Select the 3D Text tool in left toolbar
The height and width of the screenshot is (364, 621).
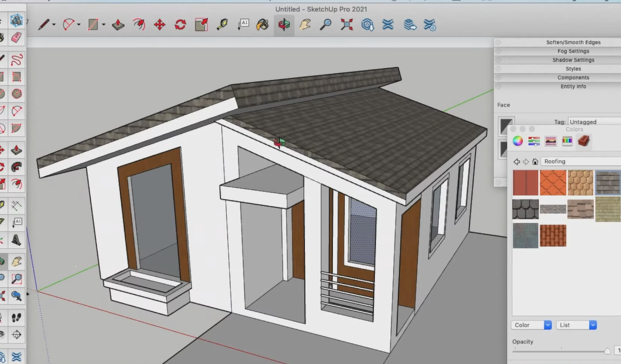pos(16,239)
